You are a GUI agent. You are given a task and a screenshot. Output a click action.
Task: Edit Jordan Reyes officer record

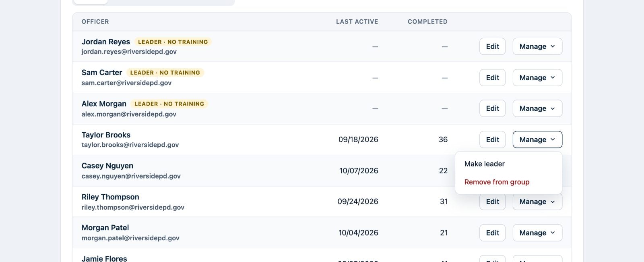[x=492, y=46]
